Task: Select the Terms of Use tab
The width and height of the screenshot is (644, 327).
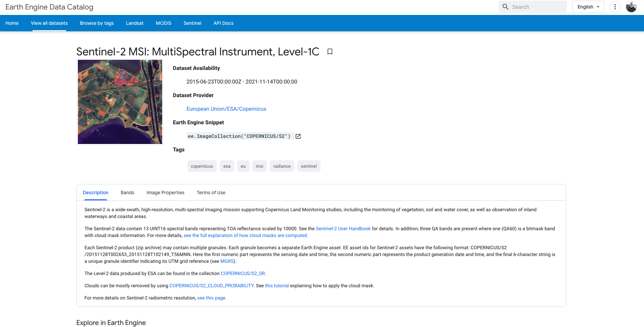Action: click(x=211, y=193)
